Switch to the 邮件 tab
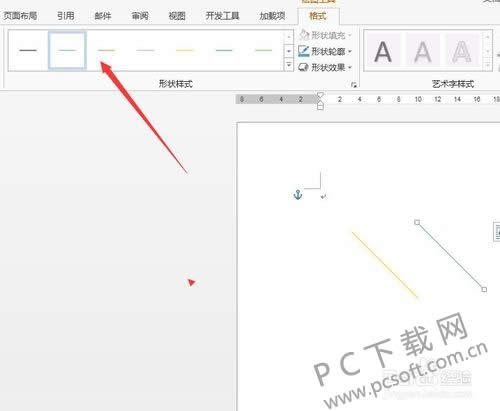The height and width of the screenshot is (411, 500). pos(103,15)
